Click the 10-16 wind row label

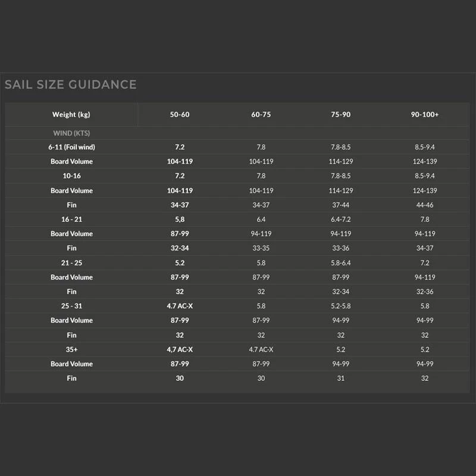(x=71, y=176)
